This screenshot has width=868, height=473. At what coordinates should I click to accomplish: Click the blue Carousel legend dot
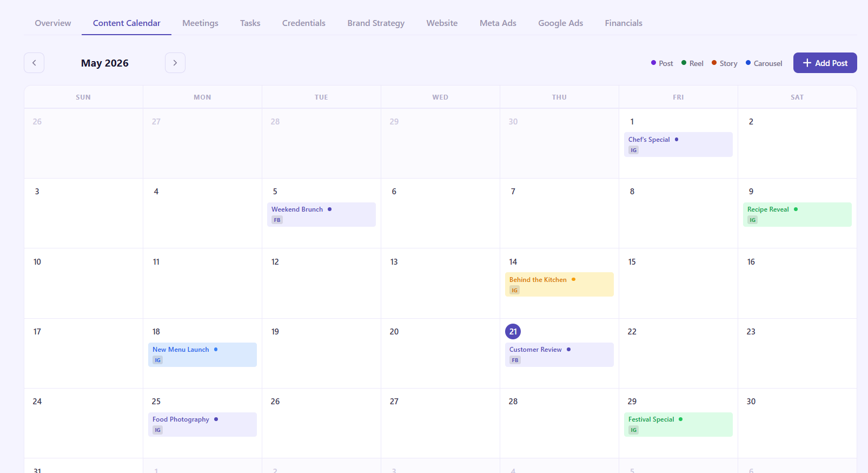(748, 63)
